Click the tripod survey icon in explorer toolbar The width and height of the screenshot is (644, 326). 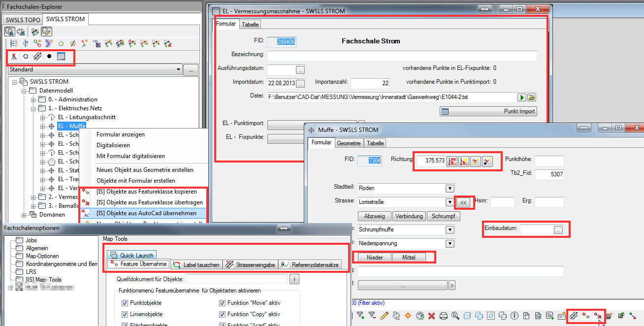[14, 57]
